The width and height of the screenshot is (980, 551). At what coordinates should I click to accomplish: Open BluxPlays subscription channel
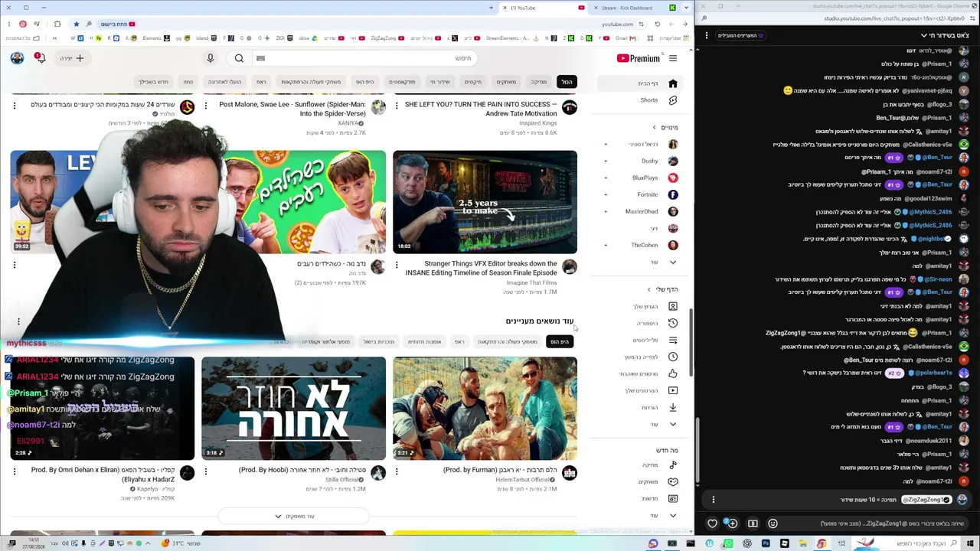tap(639, 178)
